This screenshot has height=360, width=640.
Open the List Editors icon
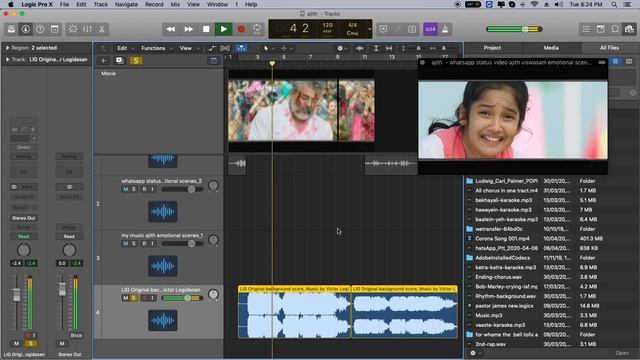[x=586, y=29]
